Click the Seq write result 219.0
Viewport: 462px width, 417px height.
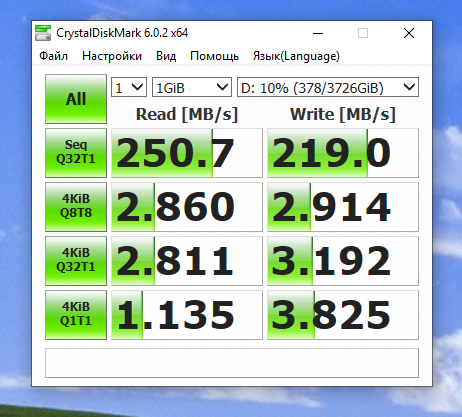[343, 153]
